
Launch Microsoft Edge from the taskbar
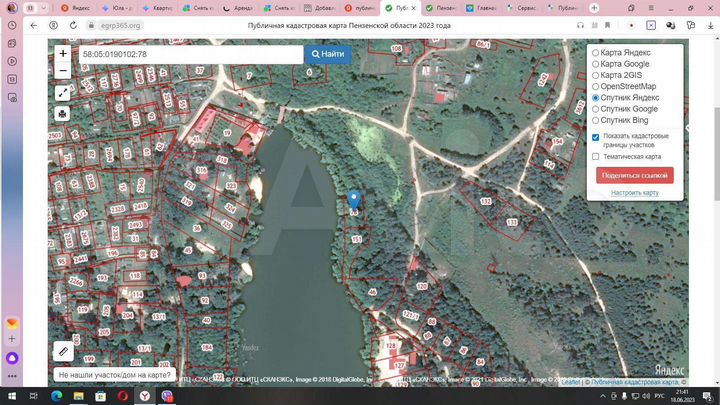pos(56,396)
